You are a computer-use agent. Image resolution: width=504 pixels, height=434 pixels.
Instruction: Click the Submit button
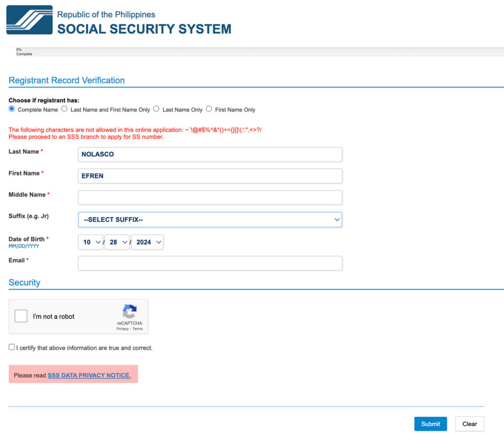[430, 424]
